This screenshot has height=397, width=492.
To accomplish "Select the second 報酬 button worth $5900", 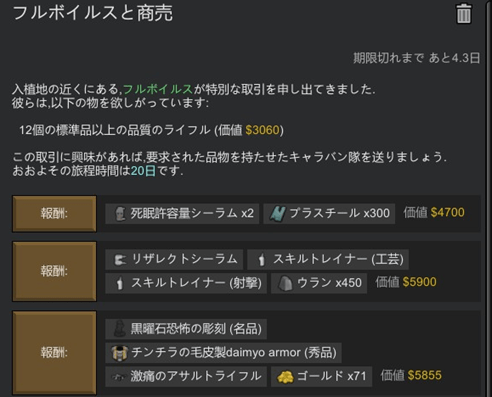I will point(54,271).
